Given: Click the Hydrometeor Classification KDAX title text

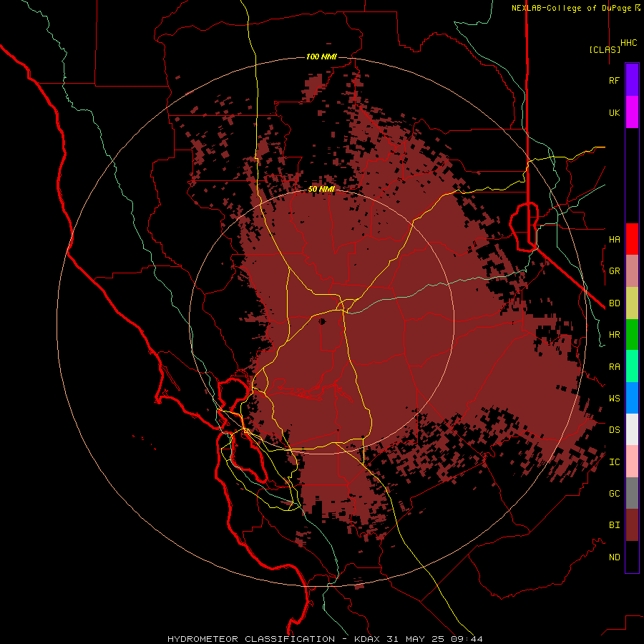Looking at the screenshot, I should pos(325,639).
